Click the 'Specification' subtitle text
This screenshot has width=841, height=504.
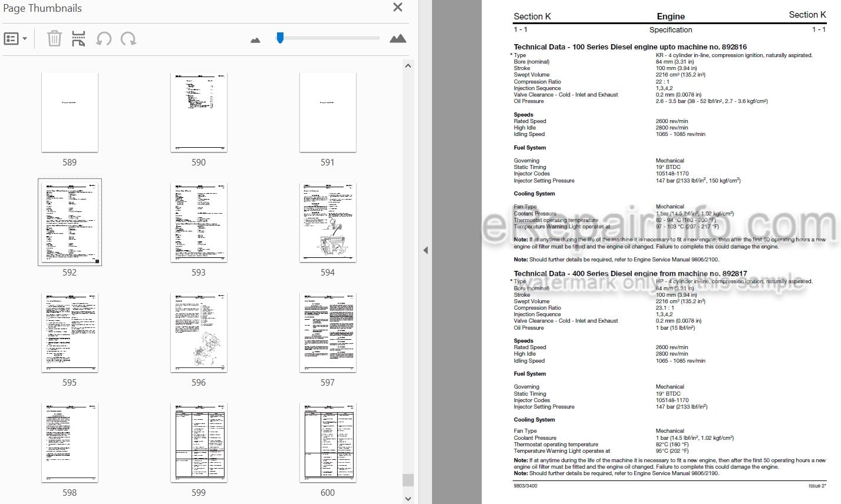tap(671, 29)
